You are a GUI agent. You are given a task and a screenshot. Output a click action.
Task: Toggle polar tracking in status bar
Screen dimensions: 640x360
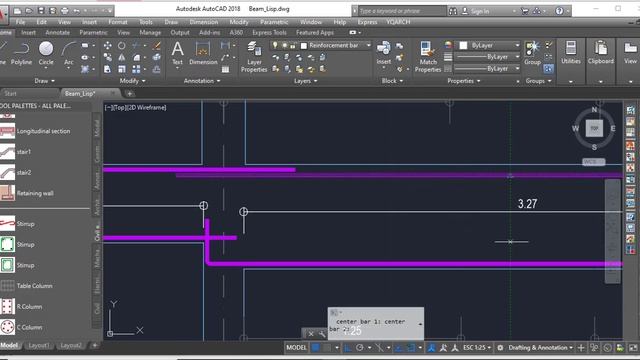pyautogui.click(x=360, y=348)
